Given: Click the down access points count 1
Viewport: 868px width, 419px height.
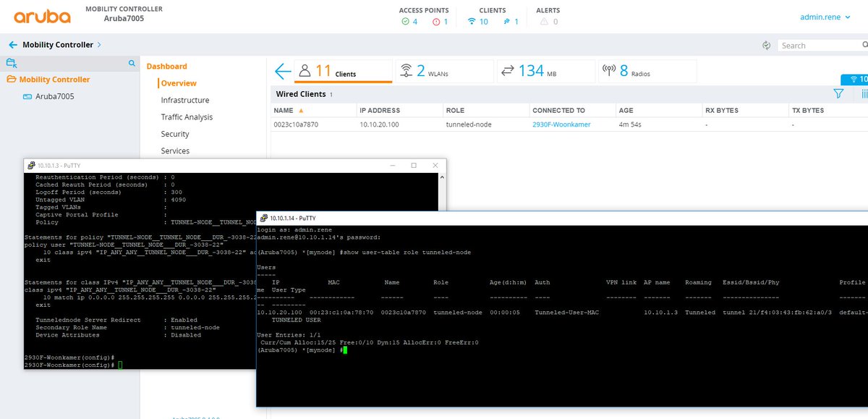Looking at the screenshot, I should click(441, 22).
